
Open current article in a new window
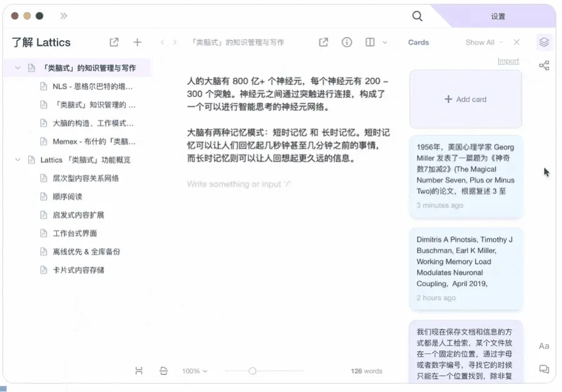pyautogui.click(x=323, y=42)
